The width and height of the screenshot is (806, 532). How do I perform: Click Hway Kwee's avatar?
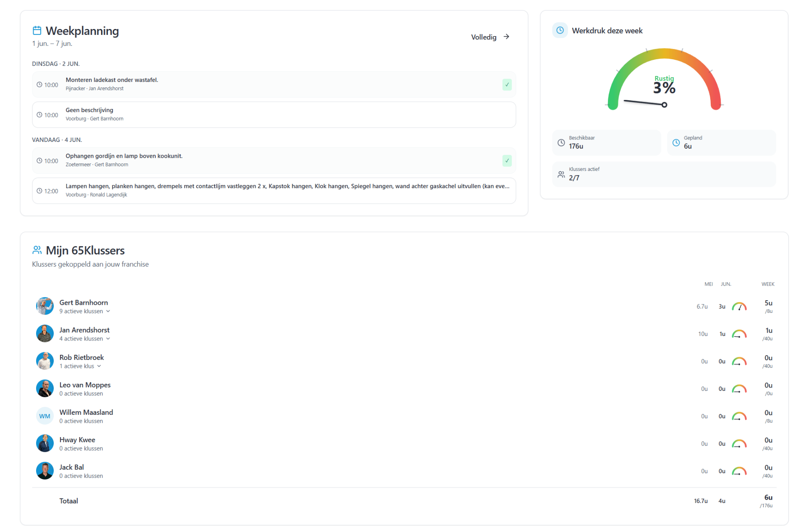pyautogui.click(x=45, y=443)
